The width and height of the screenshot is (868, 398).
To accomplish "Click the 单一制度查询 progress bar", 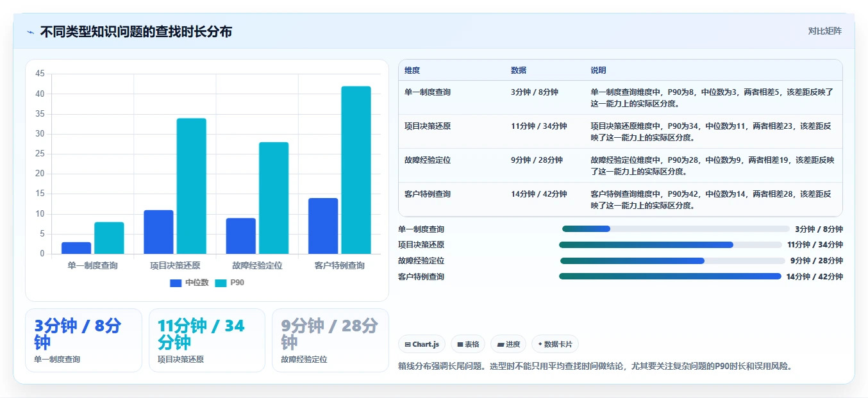I will (676, 229).
